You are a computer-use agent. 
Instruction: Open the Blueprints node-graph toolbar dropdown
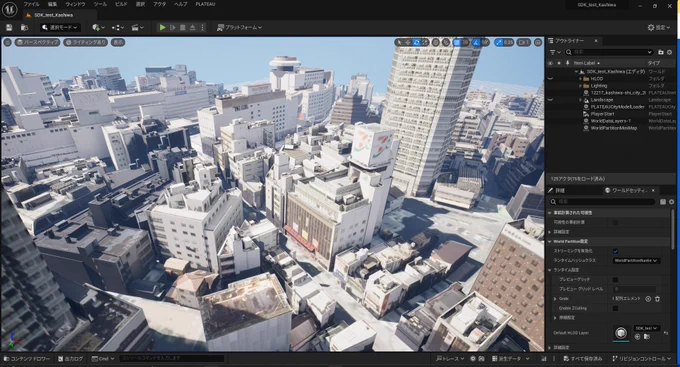118,27
